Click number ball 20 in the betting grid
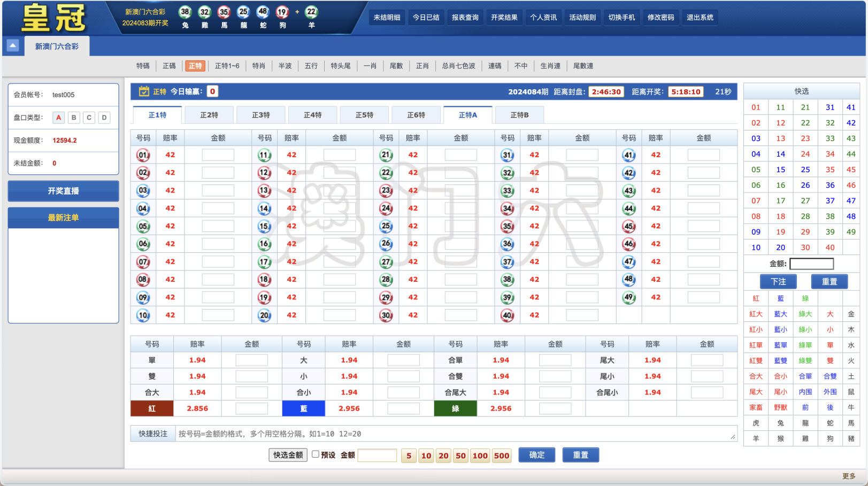Screen dimensions: 868x486 (264, 315)
